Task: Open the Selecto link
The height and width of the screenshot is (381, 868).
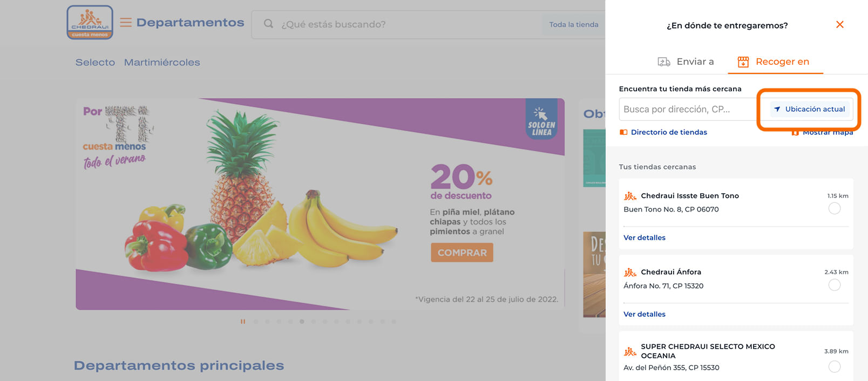Action: click(x=95, y=63)
